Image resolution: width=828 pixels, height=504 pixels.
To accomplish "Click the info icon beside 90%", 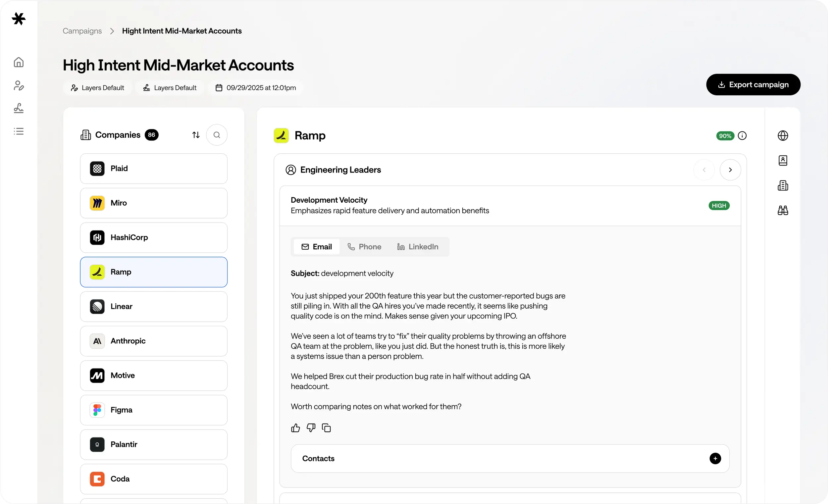I will click(742, 136).
